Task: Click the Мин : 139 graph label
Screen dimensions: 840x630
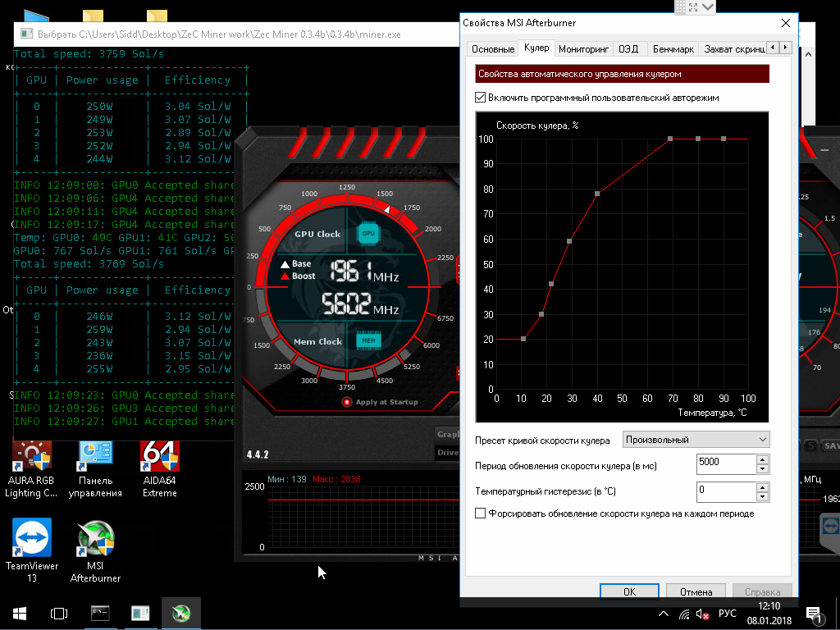Action: (x=287, y=479)
